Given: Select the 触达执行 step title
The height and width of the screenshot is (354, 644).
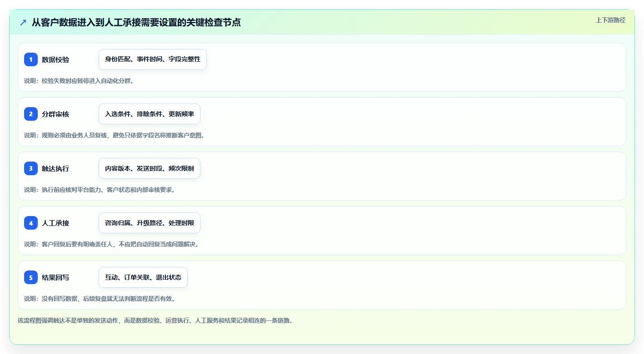Looking at the screenshot, I should coord(55,168).
